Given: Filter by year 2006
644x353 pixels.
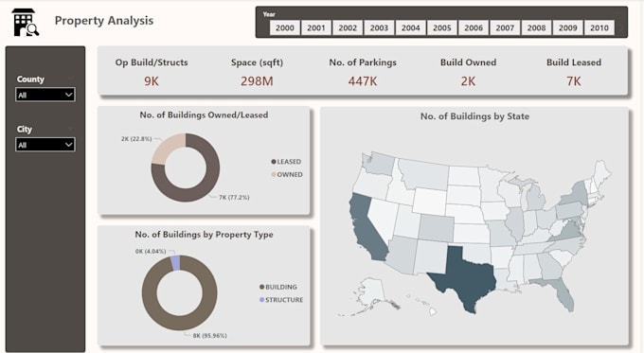Looking at the screenshot, I should click(474, 27).
